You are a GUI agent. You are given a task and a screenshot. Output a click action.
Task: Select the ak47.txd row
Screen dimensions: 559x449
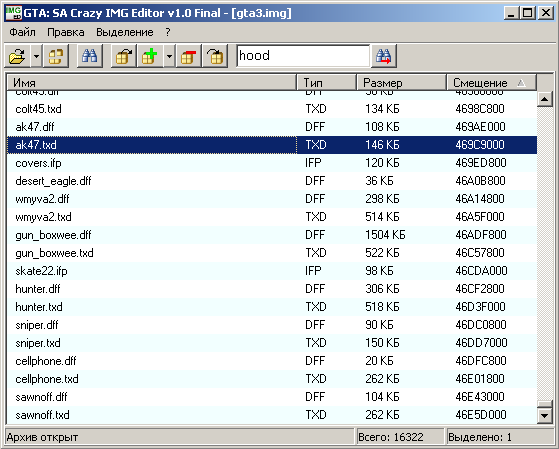coord(272,145)
